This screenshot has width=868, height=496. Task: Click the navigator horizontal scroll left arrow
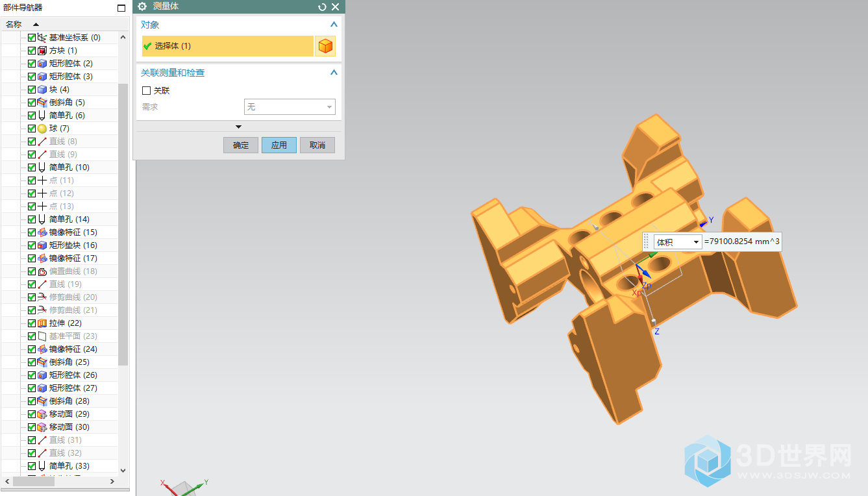[7, 481]
